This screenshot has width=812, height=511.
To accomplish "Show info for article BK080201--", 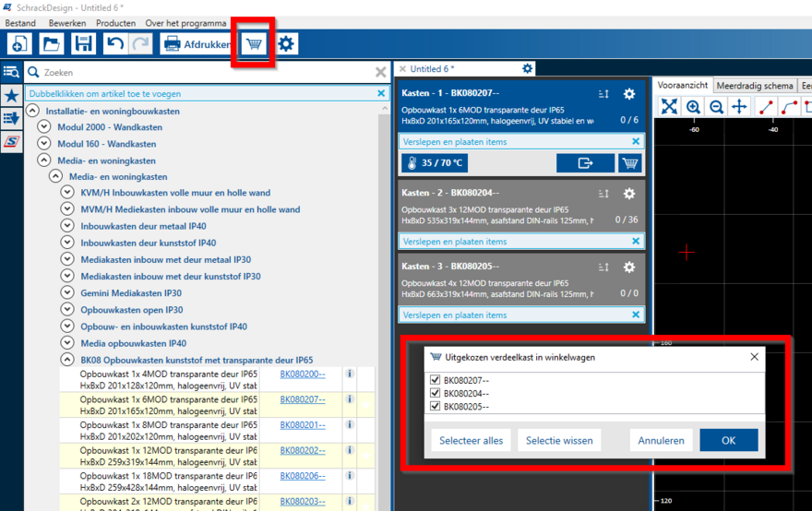I will (350, 424).
